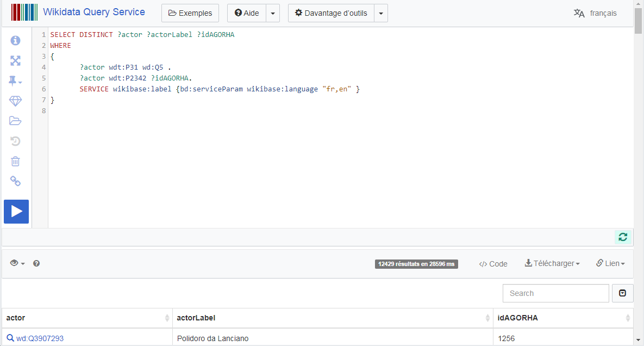
Task: Refresh results with the green reload icon
Action: click(x=623, y=237)
